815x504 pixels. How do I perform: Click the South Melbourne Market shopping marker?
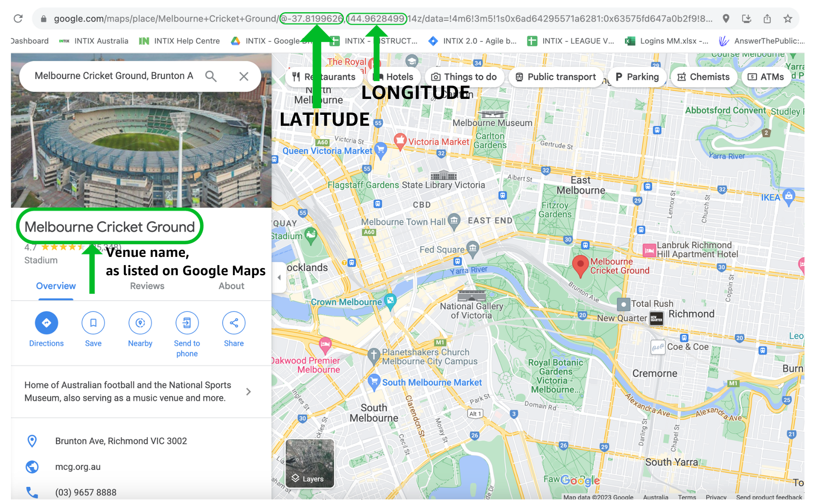(374, 382)
